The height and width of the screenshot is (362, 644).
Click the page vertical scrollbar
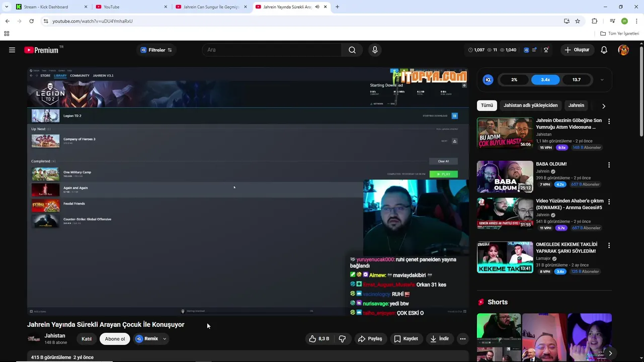tap(641, 90)
